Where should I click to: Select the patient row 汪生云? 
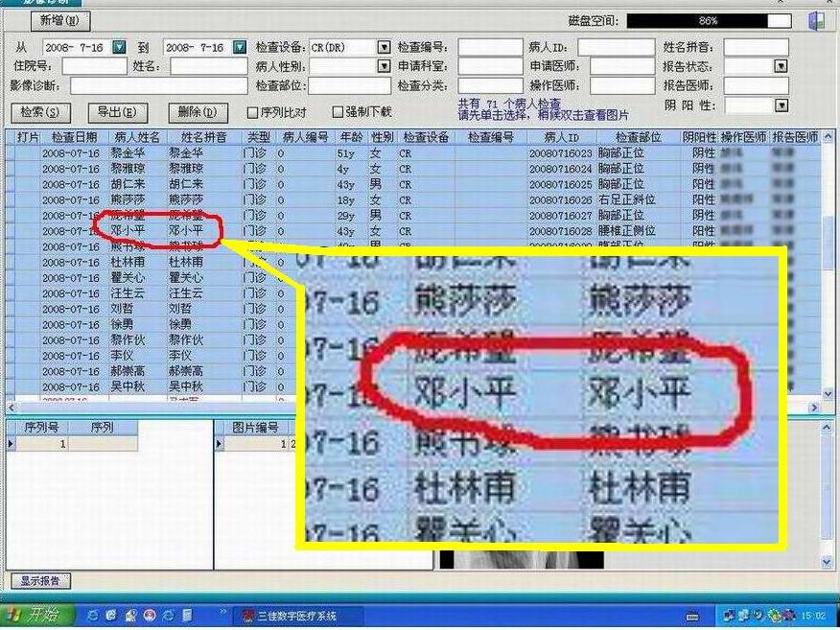coord(150,293)
